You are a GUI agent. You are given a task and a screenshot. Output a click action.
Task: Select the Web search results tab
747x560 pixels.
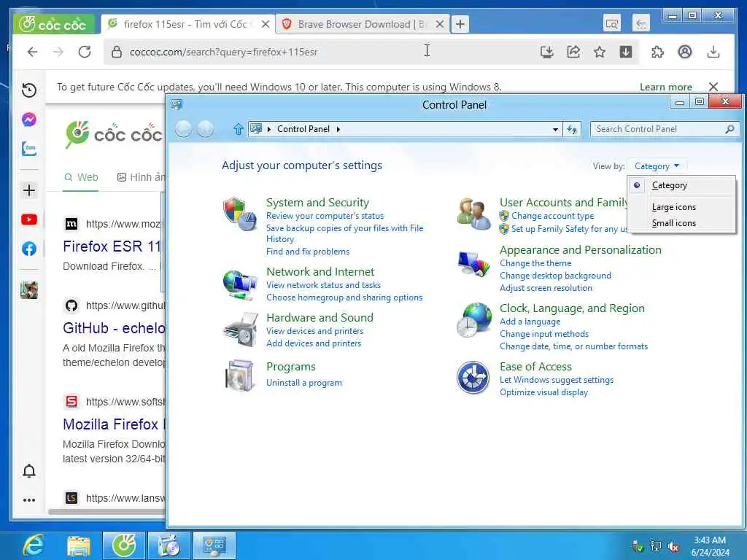(x=81, y=177)
